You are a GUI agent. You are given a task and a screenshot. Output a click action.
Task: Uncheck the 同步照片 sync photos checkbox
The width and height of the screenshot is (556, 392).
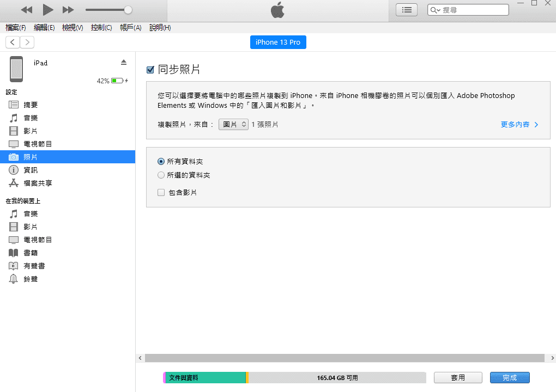click(150, 70)
